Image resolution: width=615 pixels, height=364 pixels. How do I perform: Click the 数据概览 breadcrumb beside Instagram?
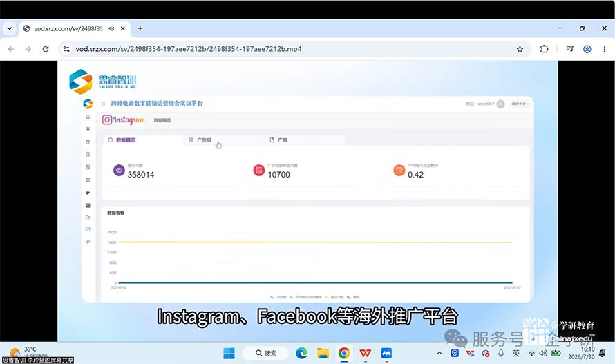162,120
